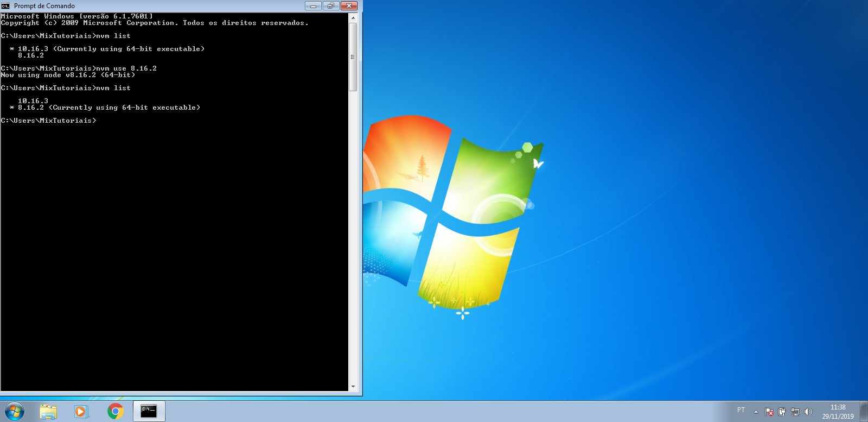Open the clock showing 11:38
This screenshot has height=422, width=868.
pos(838,407)
